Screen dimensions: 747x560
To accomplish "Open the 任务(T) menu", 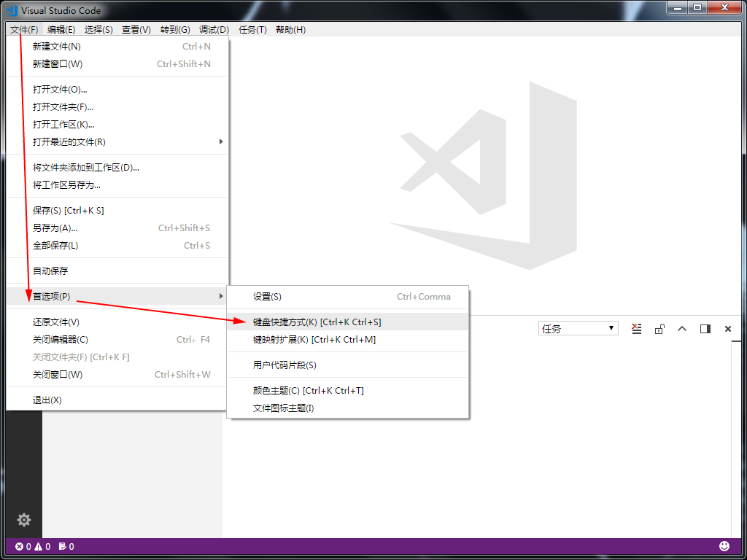I will (x=252, y=29).
